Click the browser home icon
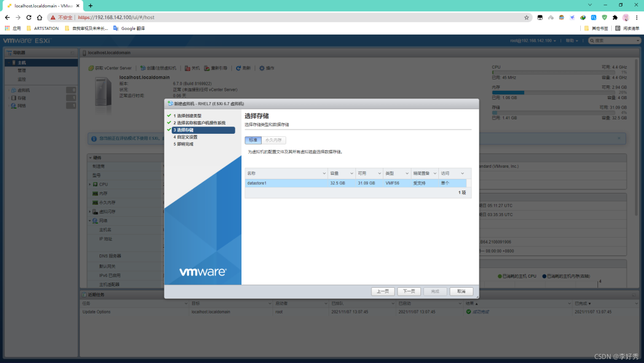 pos(39,17)
